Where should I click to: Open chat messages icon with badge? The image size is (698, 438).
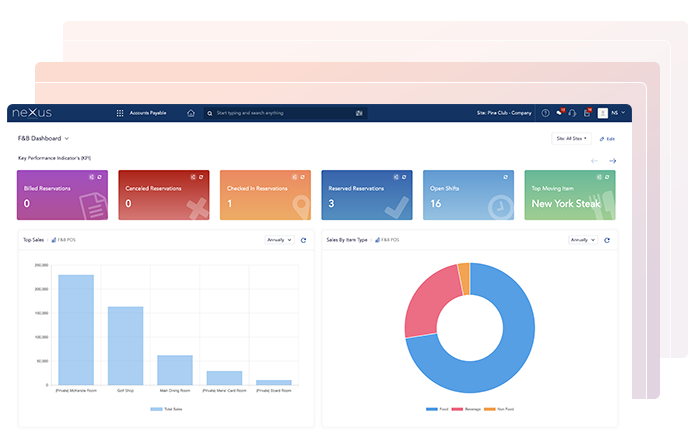click(560, 112)
